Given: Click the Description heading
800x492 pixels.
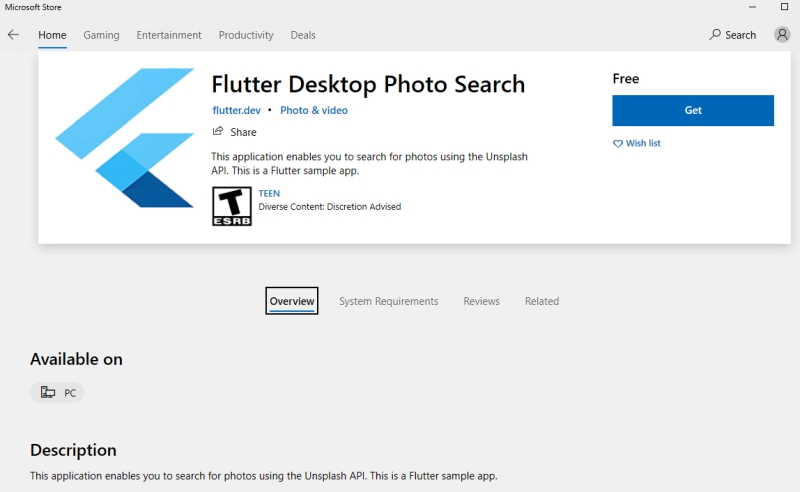Looking at the screenshot, I should pyautogui.click(x=73, y=450).
